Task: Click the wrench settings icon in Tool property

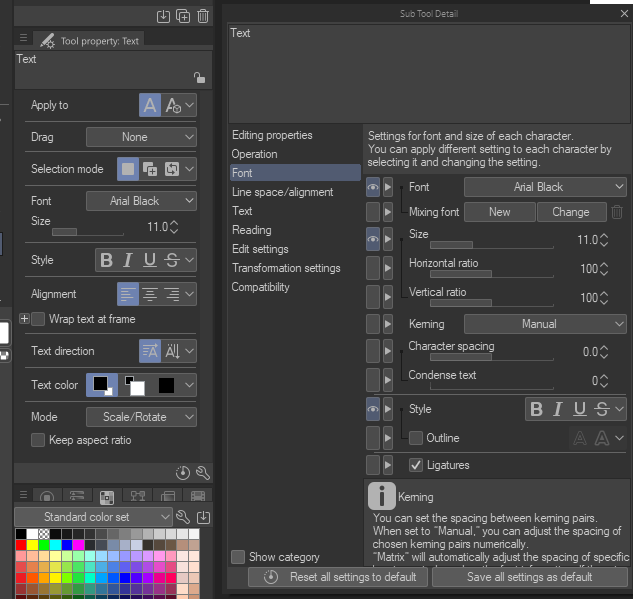Action: tap(203, 473)
